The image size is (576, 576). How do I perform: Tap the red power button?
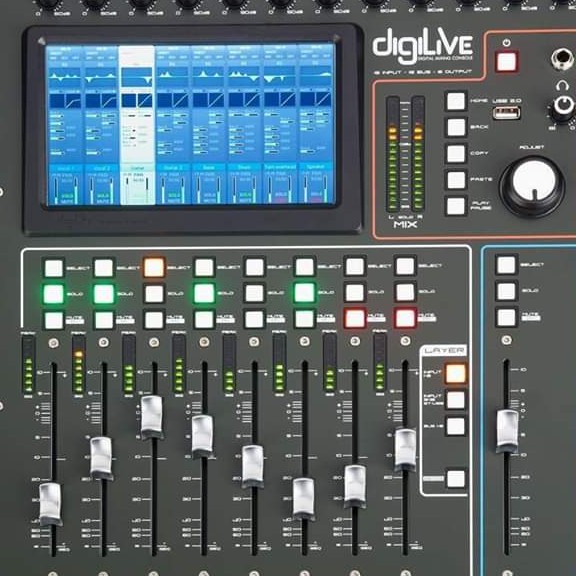point(507,61)
